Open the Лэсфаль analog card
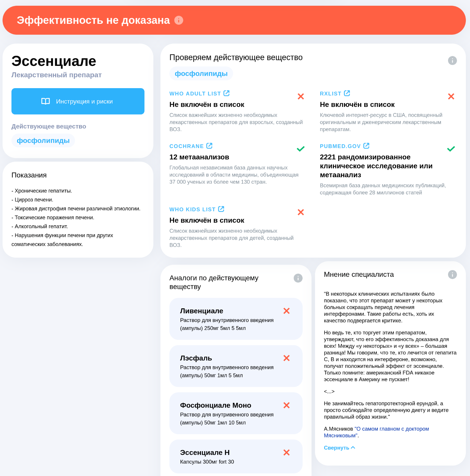 (236, 366)
